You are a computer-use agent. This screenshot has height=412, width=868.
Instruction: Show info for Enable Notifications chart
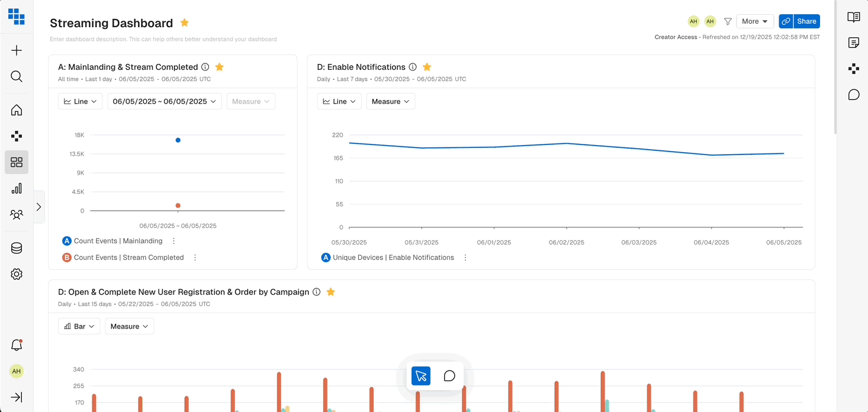click(413, 67)
